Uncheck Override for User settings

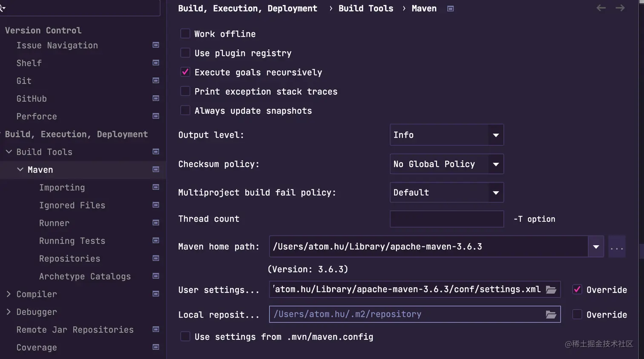577,290
